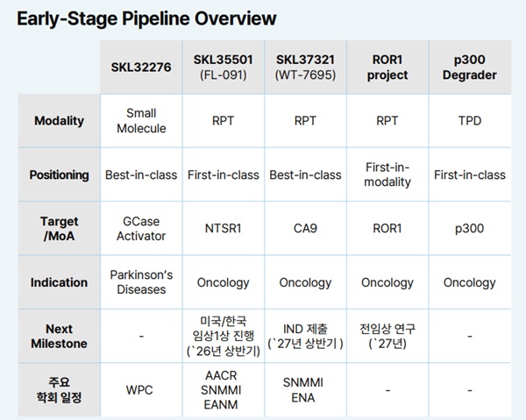Click the SKL37321 (WT-7695) column header
This screenshot has width=526, height=420.
[x=305, y=67]
